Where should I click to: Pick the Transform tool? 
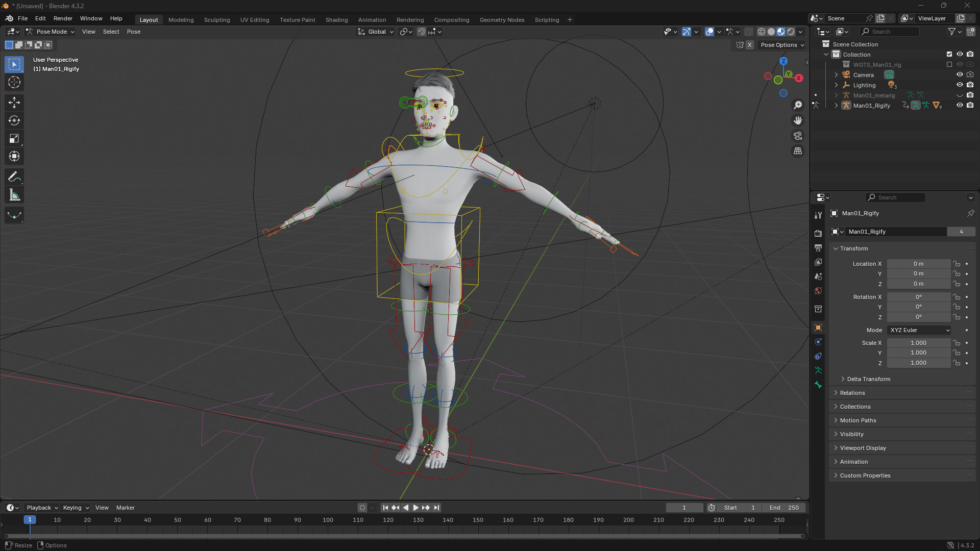click(14, 156)
